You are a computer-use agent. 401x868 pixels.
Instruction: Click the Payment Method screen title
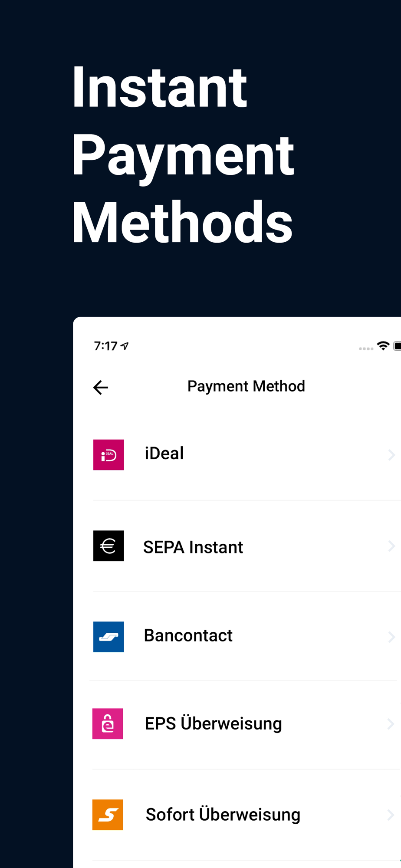click(246, 386)
